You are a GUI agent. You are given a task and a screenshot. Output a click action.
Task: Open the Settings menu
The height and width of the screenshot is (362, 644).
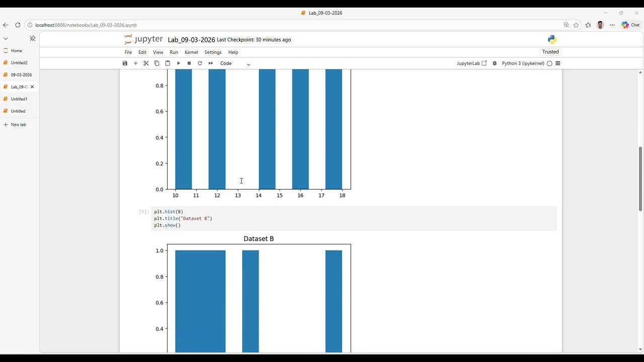pyautogui.click(x=213, y=52)
